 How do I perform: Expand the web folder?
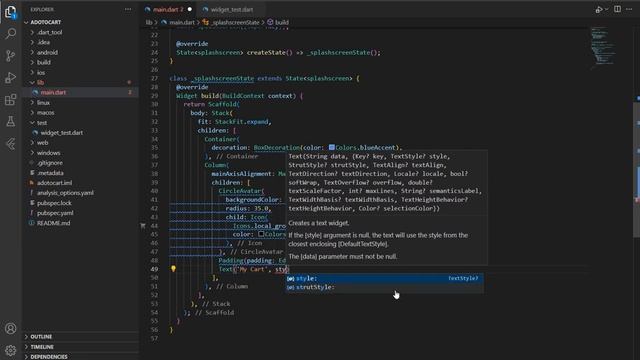(x=42, y=142)
